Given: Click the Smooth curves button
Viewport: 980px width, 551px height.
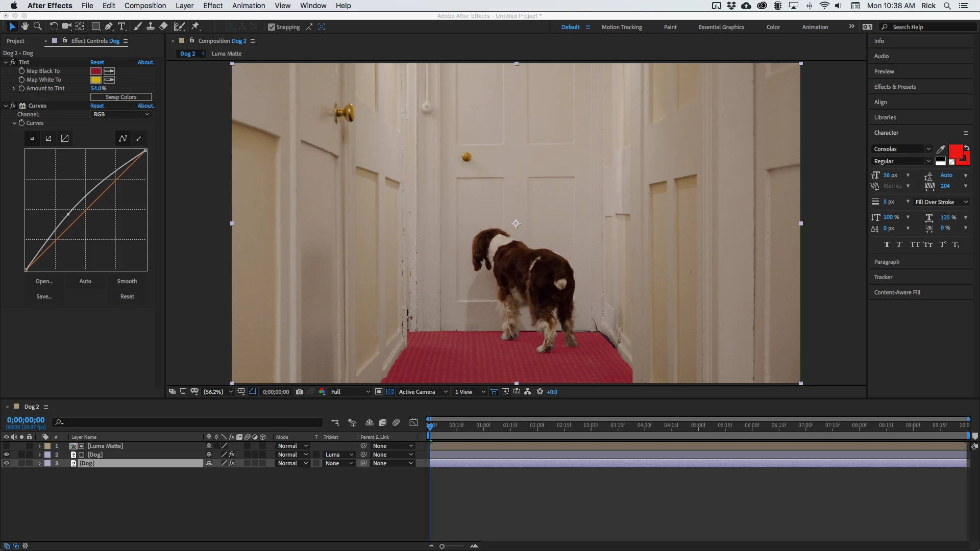Looking at the screenshot, I should click(127, 281).
